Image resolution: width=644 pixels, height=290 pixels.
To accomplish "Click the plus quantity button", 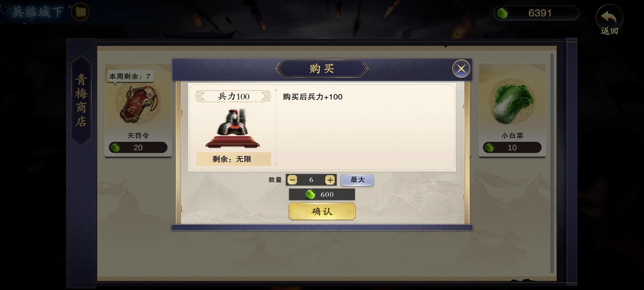I will (330, 180).
